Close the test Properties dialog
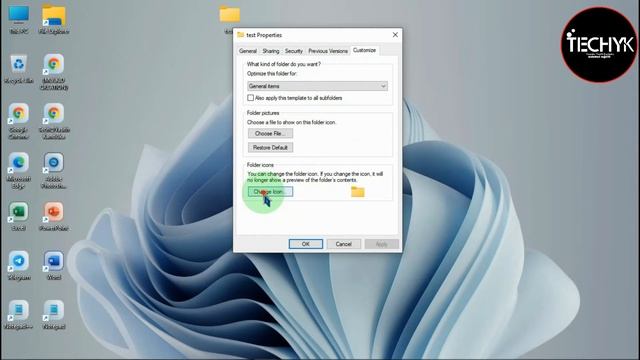640x360 pixels. pos(395,35)
